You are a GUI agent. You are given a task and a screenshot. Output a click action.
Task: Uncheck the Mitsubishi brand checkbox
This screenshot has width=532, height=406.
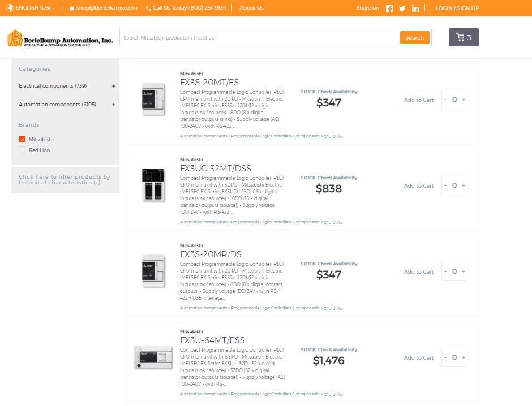(x=22, y=139)
